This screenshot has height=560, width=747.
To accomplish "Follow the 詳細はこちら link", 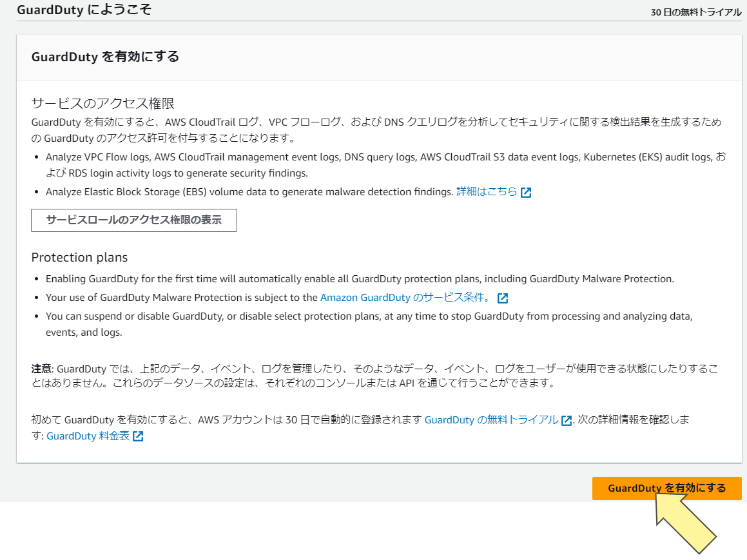I will click(487, 191).
